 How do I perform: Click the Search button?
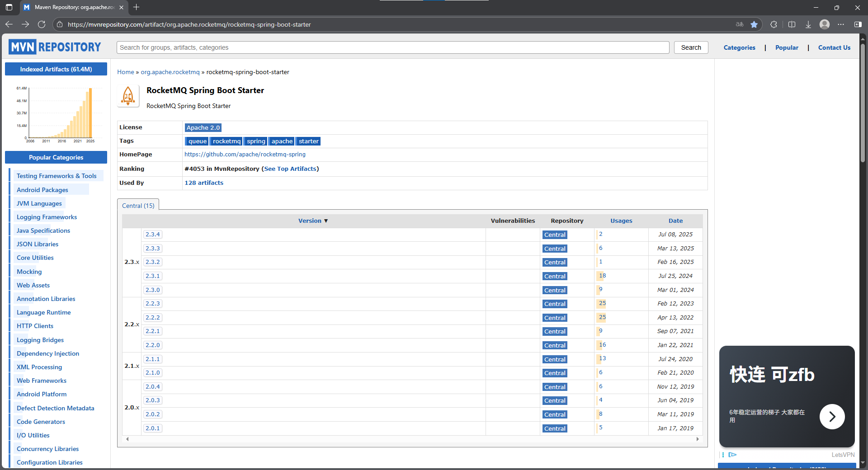691,47
